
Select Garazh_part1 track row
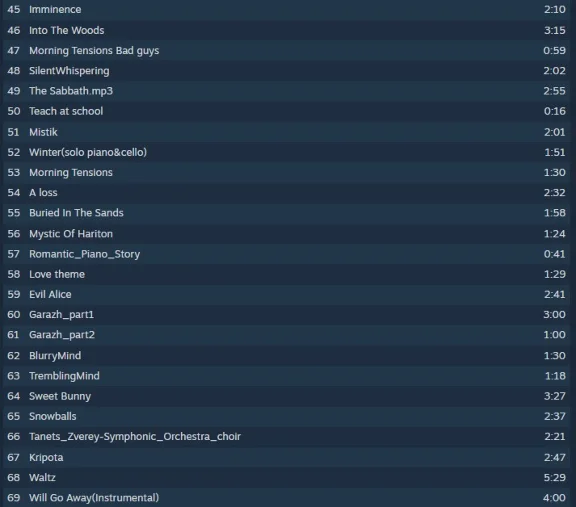[286, 314]
